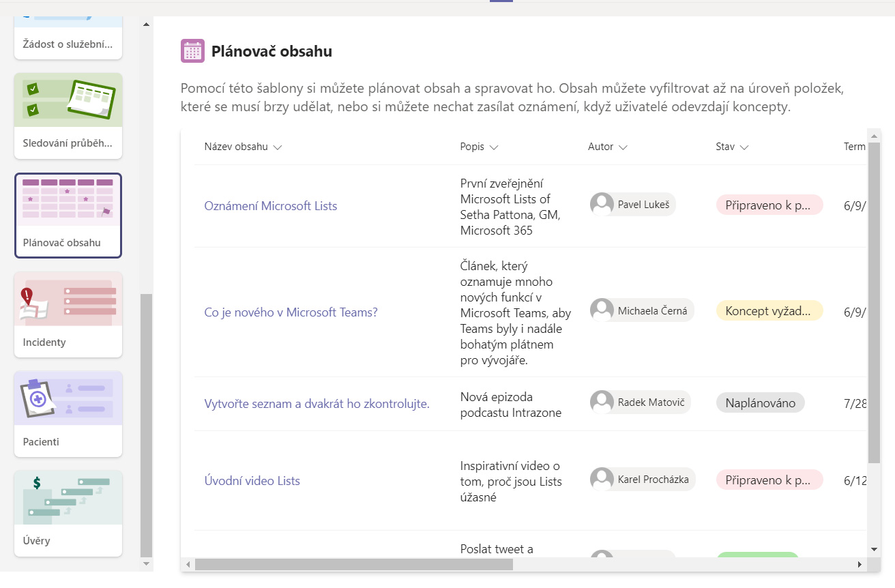Choose the Incidenty template card

(x=68, y=314)
